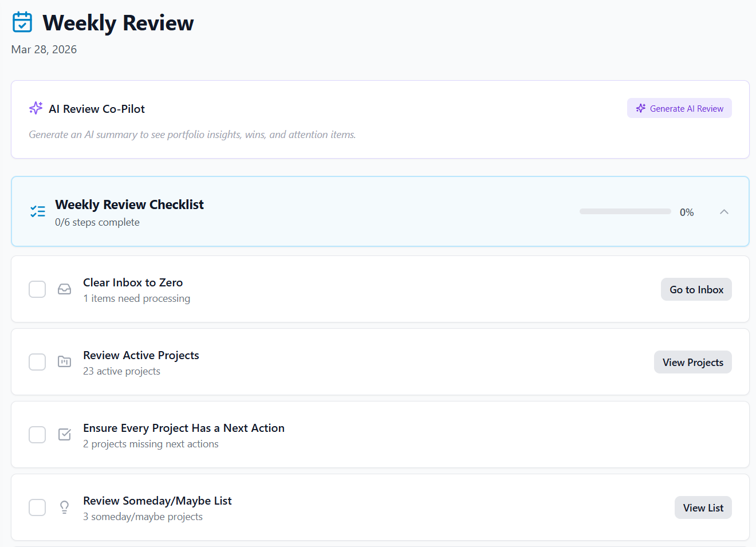The width and height of the screenshot is (756, 547).
Task: Check off the Clear Inbox to Zero step
Action: 37,289
